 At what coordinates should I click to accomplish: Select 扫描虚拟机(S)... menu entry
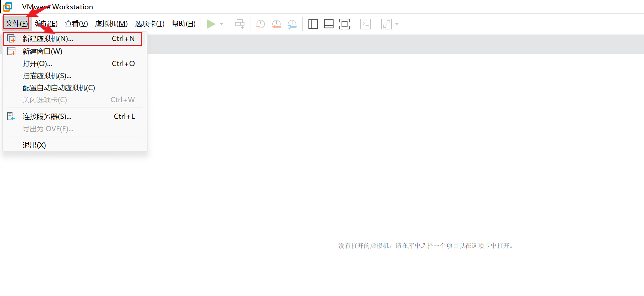(x=75, y=76)
